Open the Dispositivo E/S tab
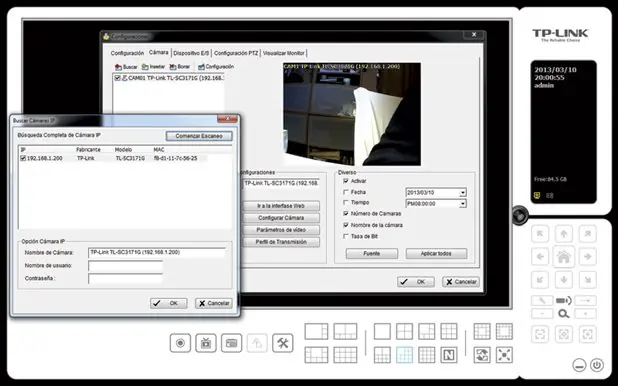The image size is (618, 386). [x=192, y=53]
